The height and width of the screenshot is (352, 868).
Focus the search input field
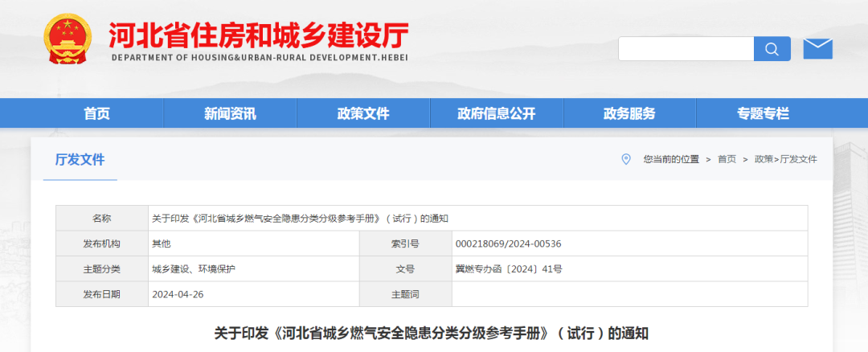click(x=686, y=49)
